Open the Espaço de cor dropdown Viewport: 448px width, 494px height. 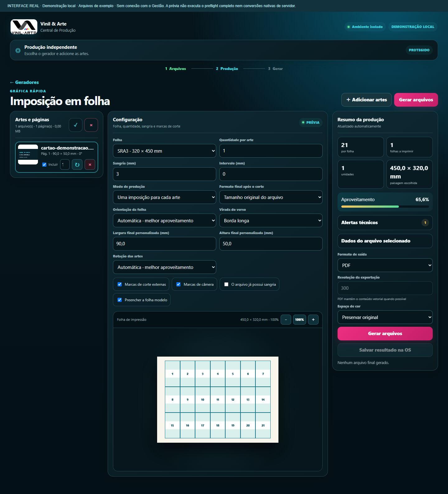[x=385, y=317]
